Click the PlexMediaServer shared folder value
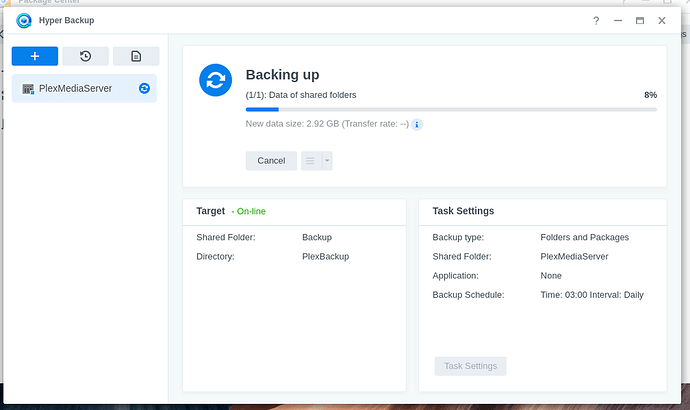690x410 pixels. [x=574, y=256]
